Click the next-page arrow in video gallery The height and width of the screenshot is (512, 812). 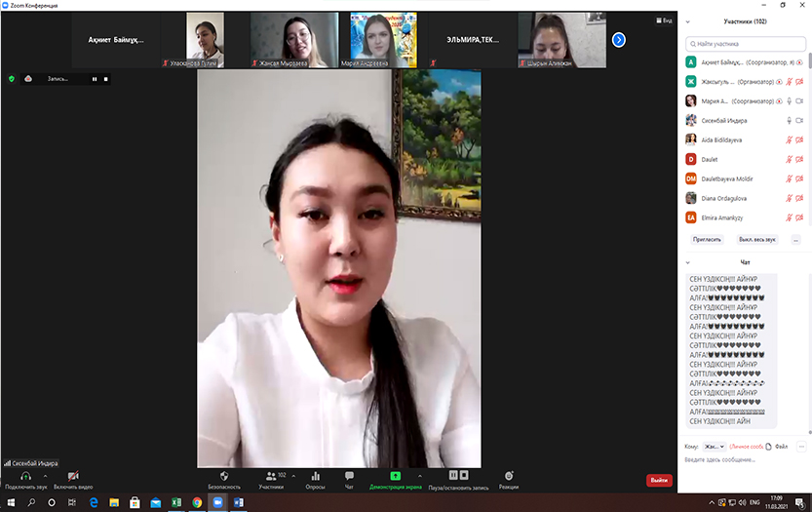pos(618,40)
